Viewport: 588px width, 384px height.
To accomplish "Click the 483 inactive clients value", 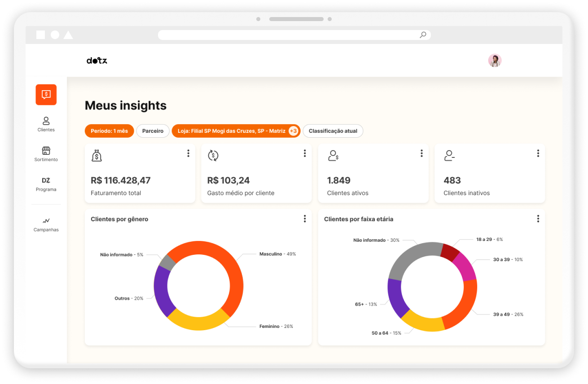I will pyautogui.click(x=452, y=180).
